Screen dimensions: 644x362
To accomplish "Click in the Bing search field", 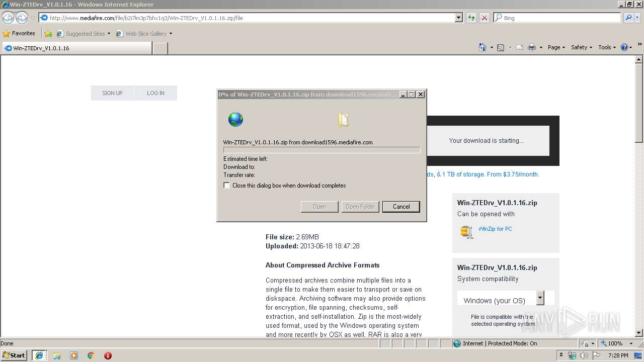I will pyautogui.click(x=557, y=18).
